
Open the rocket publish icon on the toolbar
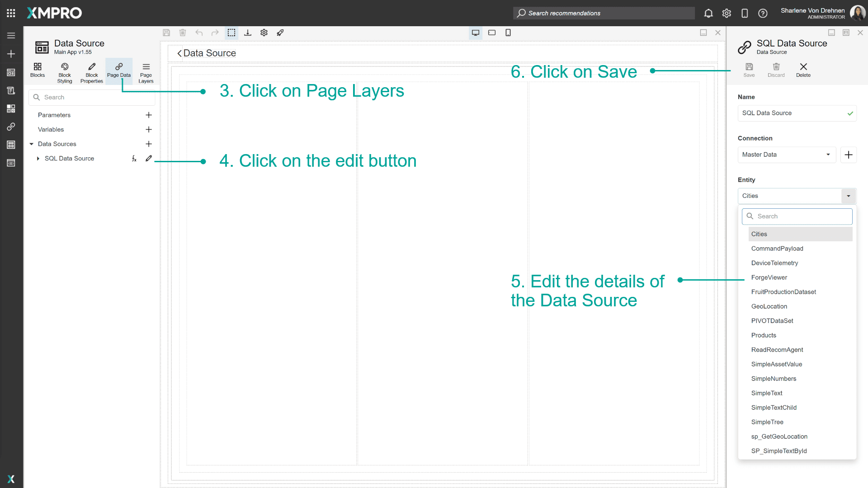pos(280,33)
